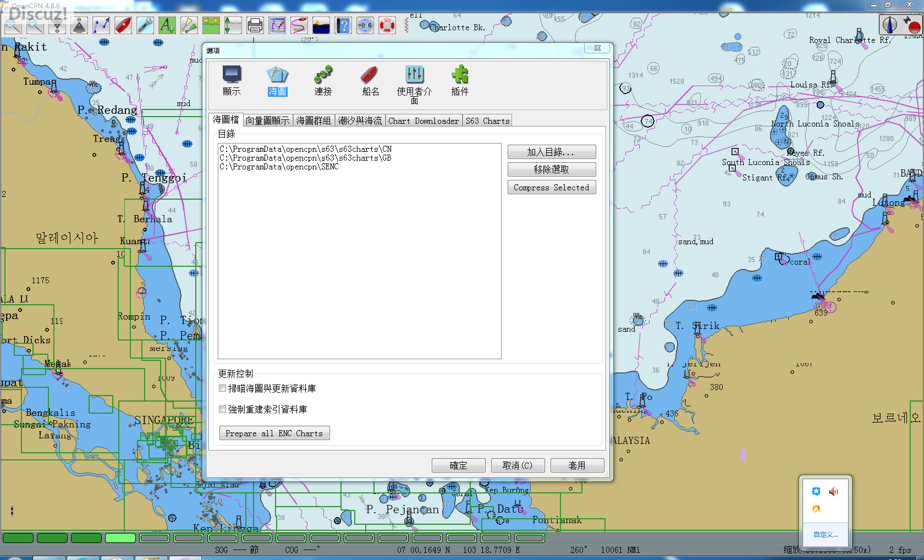The image size is (924, 560).
Task: Click the 加入目錄... button
Action: (551, 152)
